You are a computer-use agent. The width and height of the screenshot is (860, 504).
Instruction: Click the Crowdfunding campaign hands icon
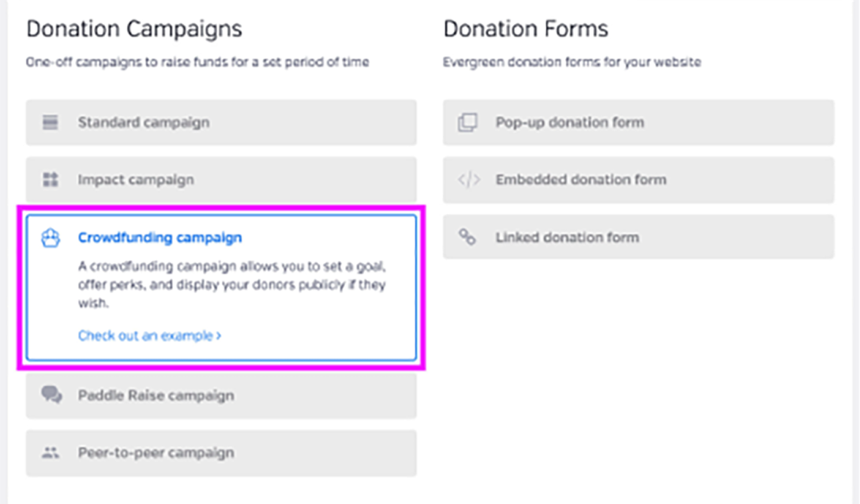click(50, 238)
